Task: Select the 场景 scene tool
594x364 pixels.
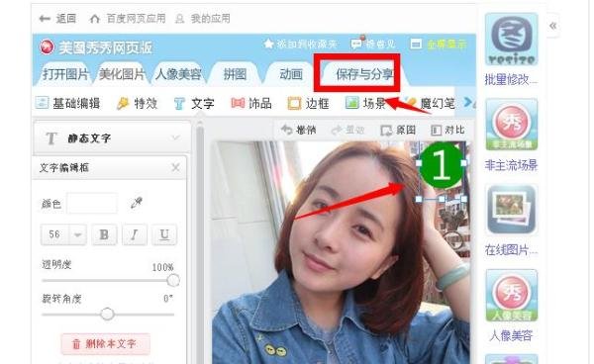Action: click(x=365, y=103)
